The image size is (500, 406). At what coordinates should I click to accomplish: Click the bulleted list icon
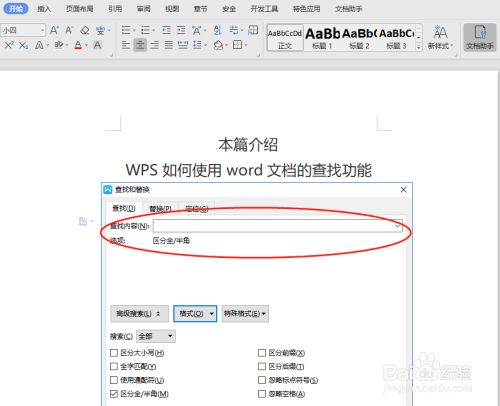[126, 30]
